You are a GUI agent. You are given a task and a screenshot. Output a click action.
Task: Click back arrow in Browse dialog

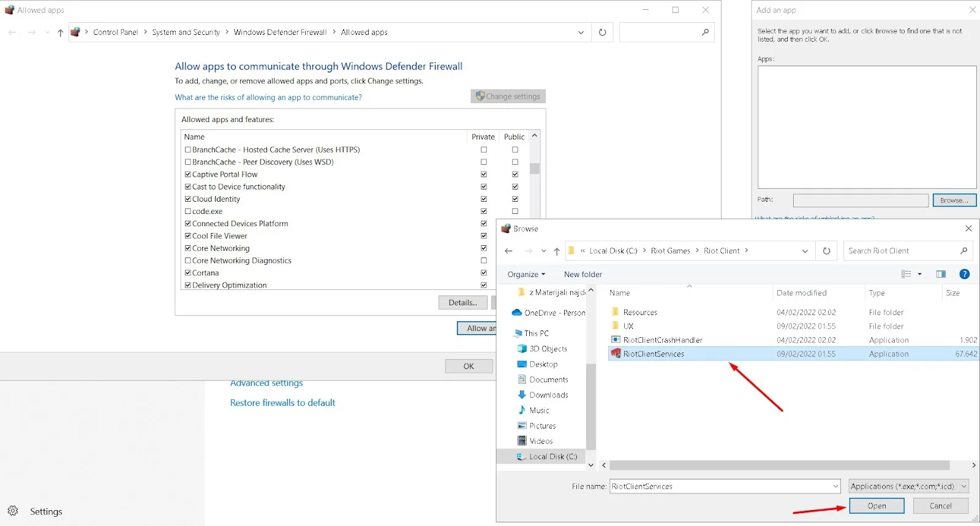tap(508, 251)
